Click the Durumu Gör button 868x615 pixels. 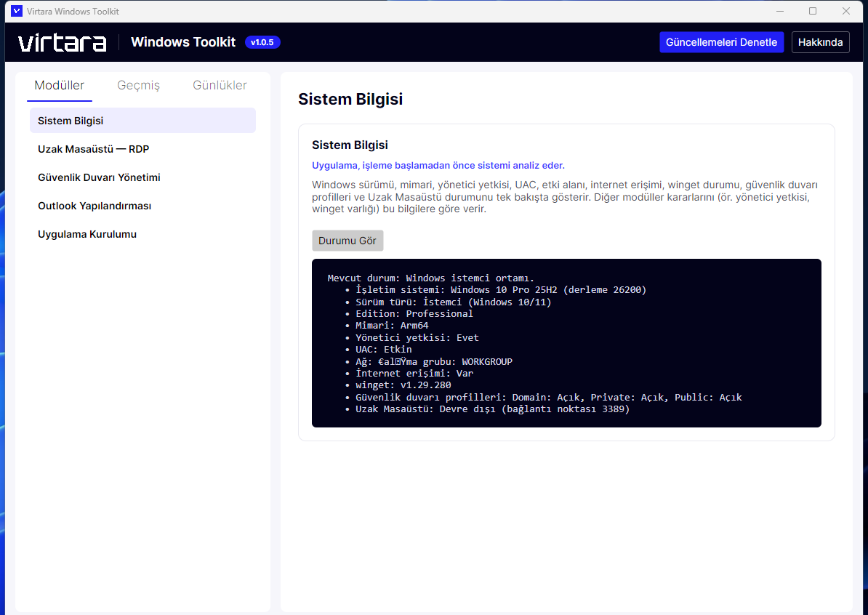(x=347, y=241)
